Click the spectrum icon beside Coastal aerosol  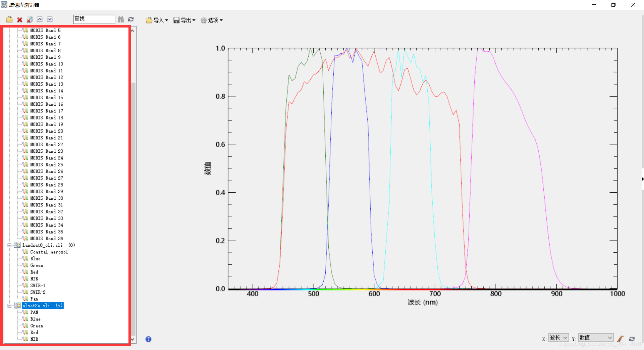(25, 252)
